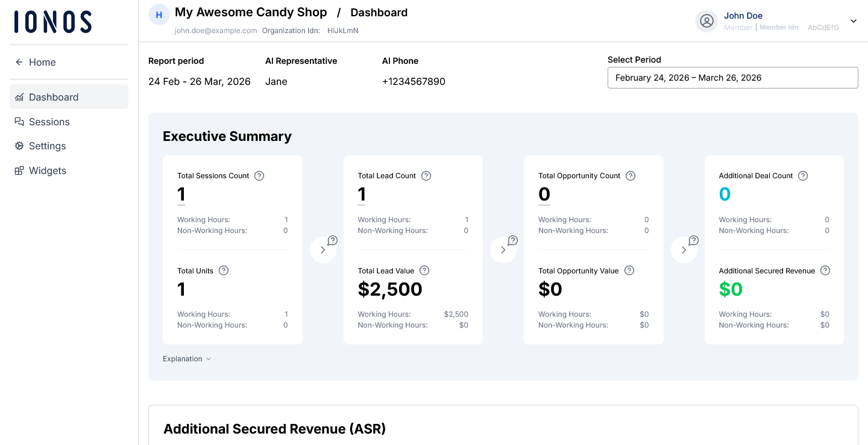Select Home in the navigation menu

[42, 62]
